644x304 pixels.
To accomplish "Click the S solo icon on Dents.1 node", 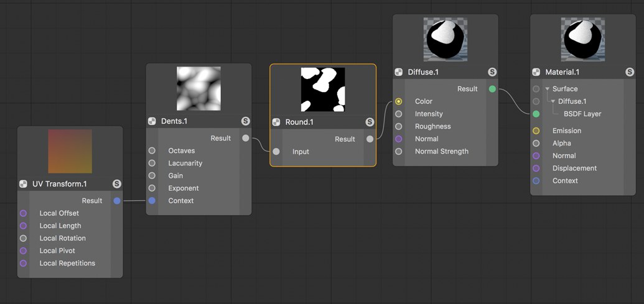I will pyautogui.click(x=245, y=121).
